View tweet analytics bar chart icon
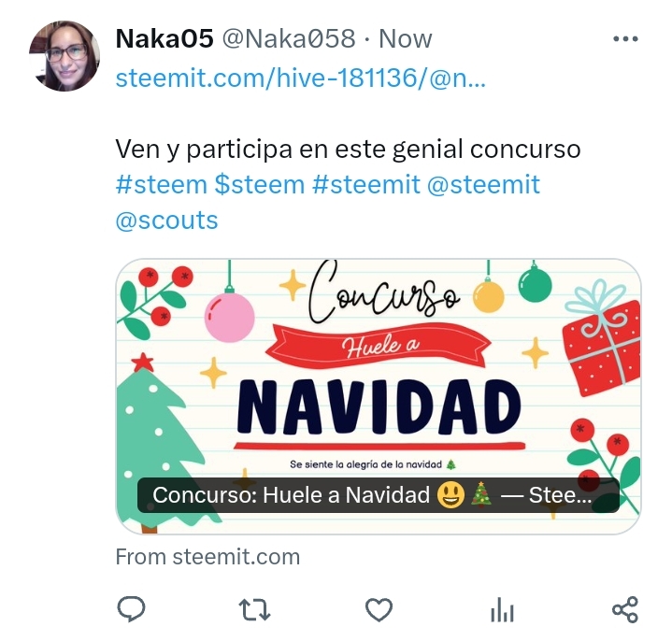The height and width of the screenshot is (641, 672). [x=502, y=609]
